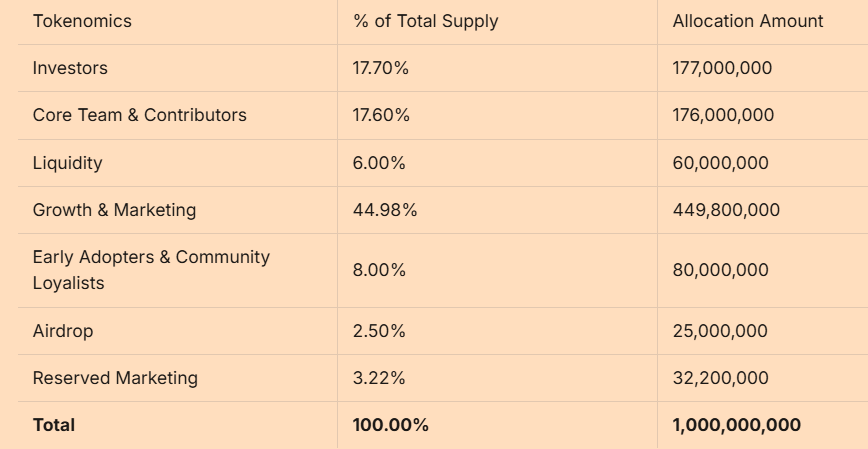Click the Liquidity row label

pos(67,163)
